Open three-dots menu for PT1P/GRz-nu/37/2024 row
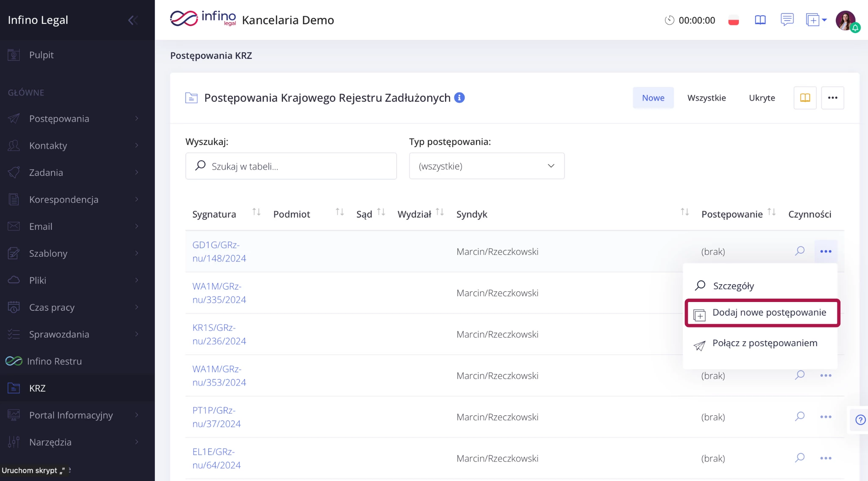 click(825, 417)
